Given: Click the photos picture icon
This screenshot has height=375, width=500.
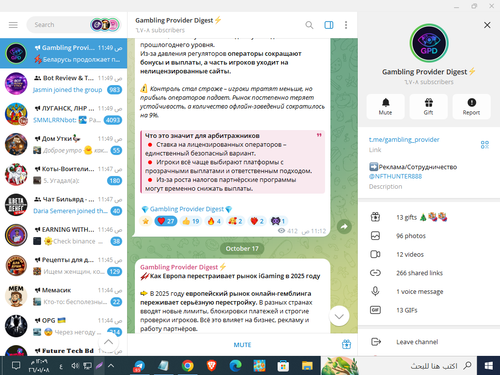Looking at the screenshot, I should (375, 236).
